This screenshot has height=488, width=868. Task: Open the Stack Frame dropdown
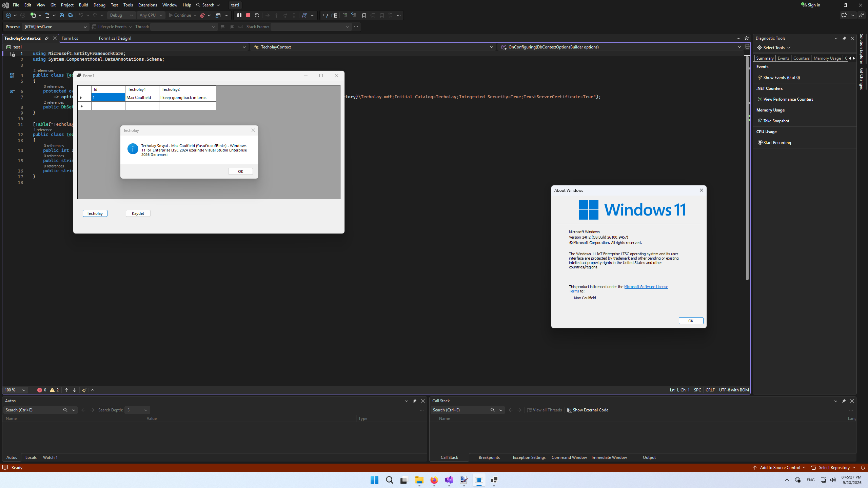coord(311,27)
